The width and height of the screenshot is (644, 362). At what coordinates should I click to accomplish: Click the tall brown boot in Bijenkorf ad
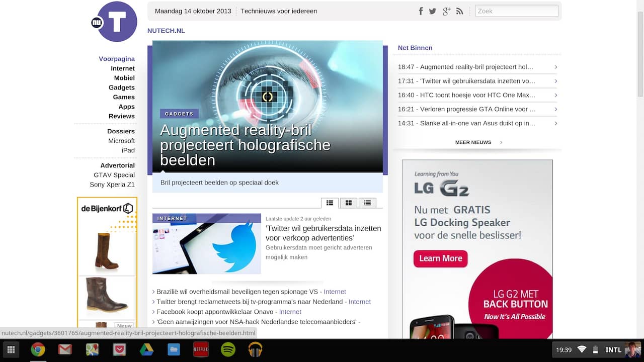[107, 251]
